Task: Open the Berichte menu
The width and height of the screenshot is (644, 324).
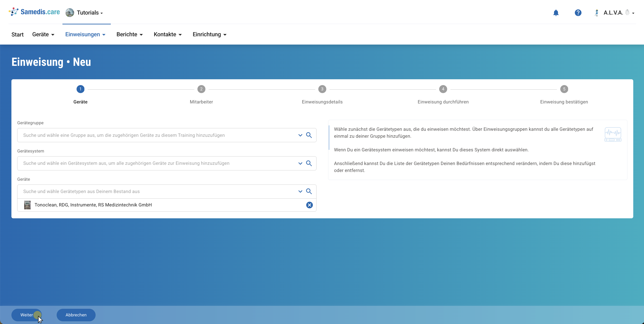Action: 130,34
